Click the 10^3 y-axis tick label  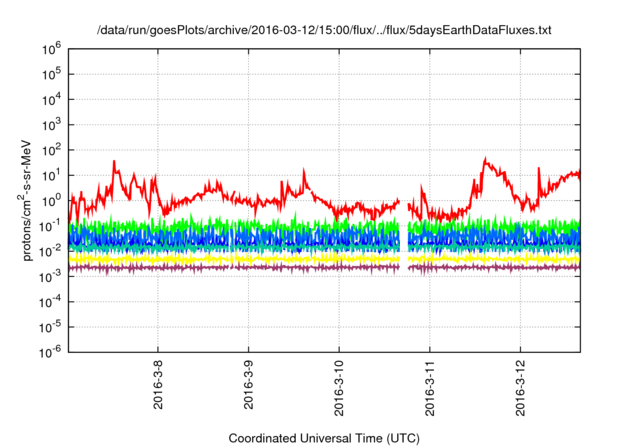(51, 125)
